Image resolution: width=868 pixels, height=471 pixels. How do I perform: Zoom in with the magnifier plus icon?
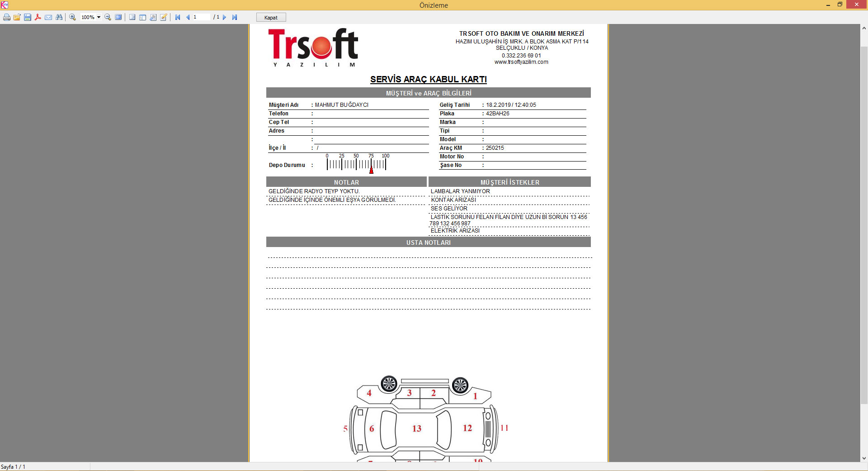[72, 17]
